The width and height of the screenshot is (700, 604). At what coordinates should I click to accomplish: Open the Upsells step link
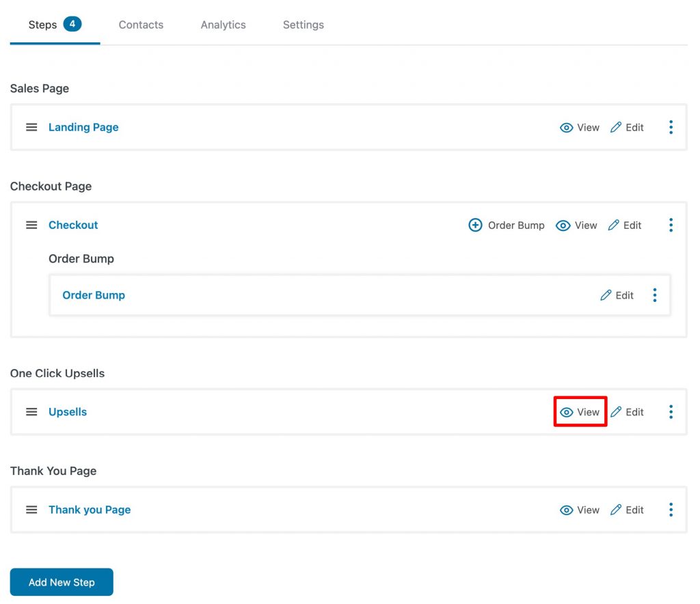tap(68, 412)
